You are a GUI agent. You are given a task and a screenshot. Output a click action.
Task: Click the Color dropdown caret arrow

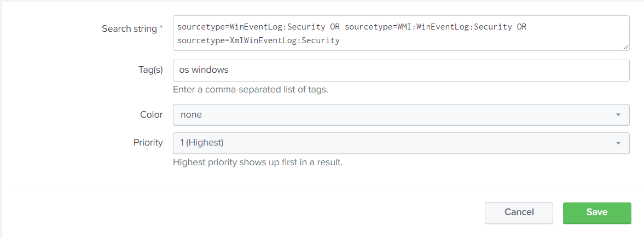pos(618,115)
